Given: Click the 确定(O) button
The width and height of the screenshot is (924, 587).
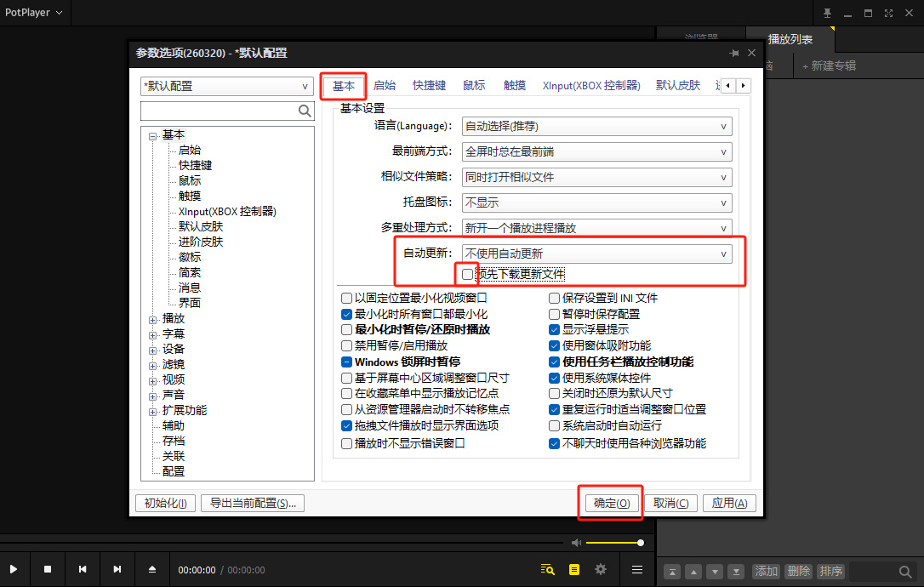Looking at the screenshot, I should click(x=612, y=504).
